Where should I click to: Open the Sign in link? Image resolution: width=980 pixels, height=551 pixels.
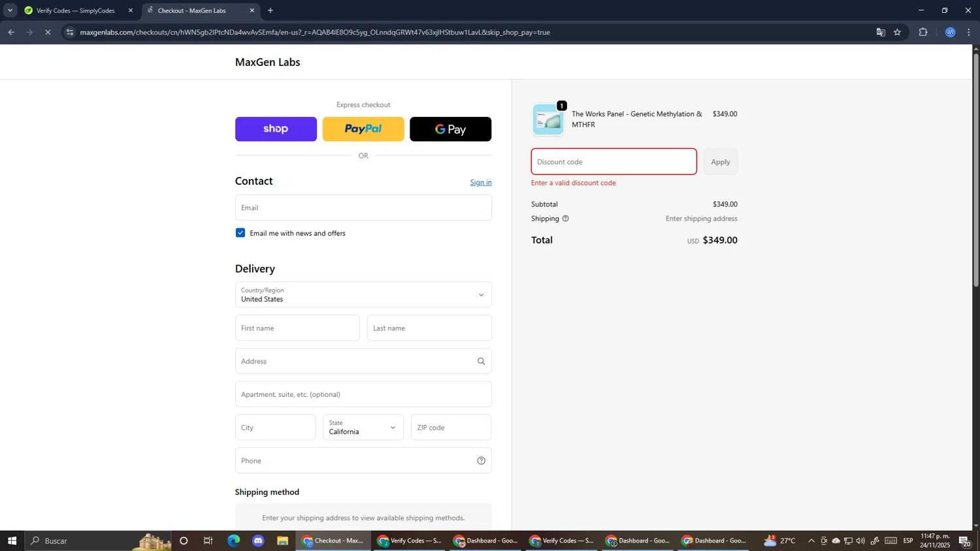[x=481, y=182]
